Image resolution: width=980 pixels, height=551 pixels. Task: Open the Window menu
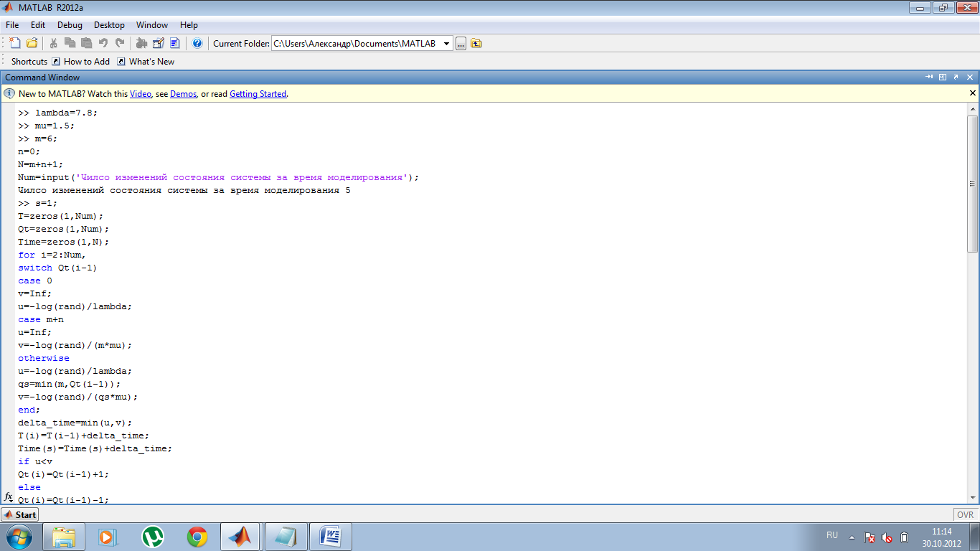pos(152,25)
